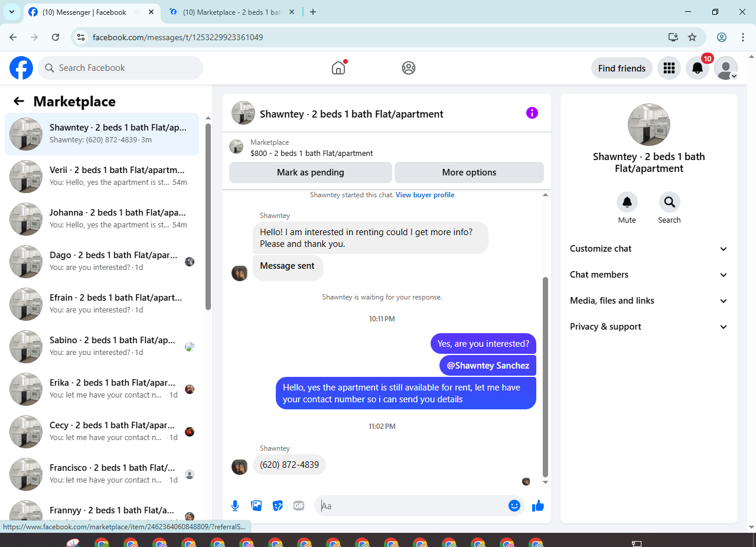
Task: Open the Erika conversation
Action: pos(102,389)
